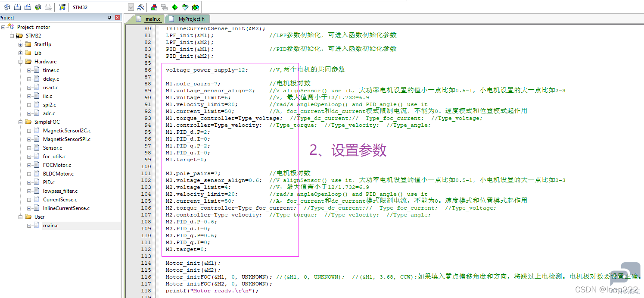Viewport: 644px width, 298px height.
Task: Expand the PID.c file node
Action: coord(29,182)
